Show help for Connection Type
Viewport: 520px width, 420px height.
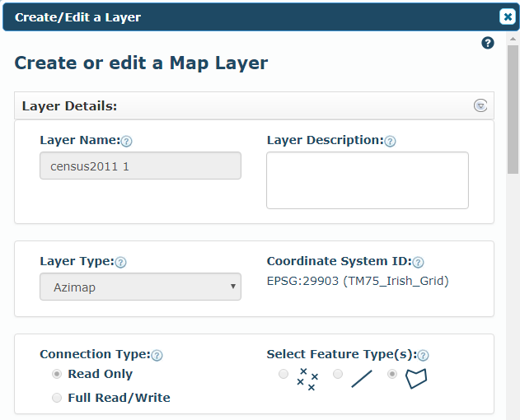coord(157,356)
